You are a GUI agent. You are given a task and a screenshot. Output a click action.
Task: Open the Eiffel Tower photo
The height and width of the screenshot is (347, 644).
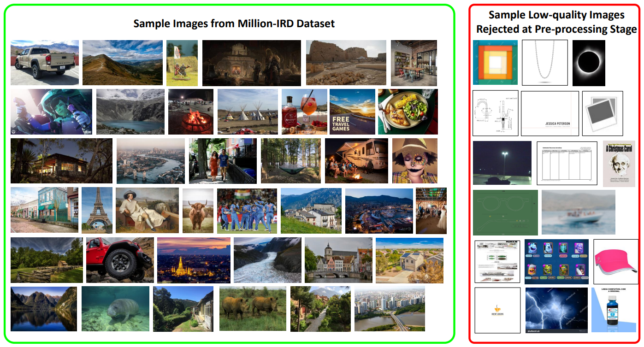click(x=97, y=210)
